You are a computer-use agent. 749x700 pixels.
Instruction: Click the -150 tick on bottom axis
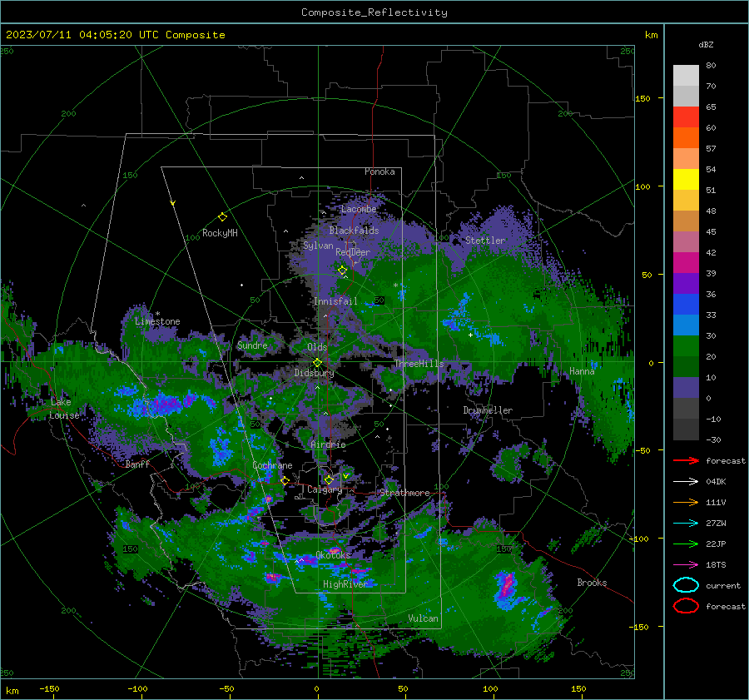tap(49, 688)
